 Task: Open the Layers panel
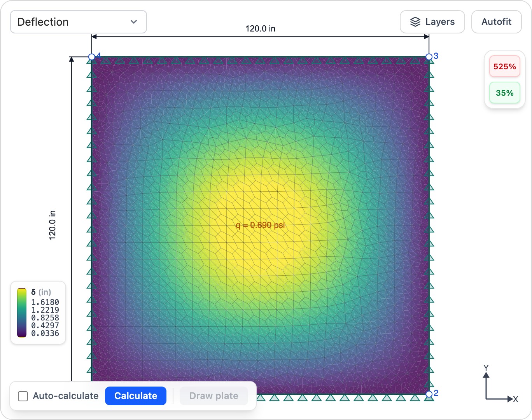point(432,22)
